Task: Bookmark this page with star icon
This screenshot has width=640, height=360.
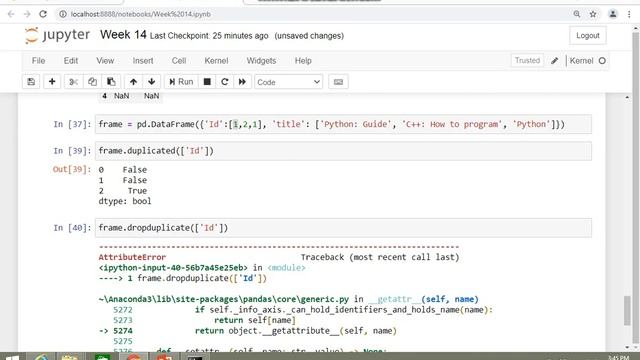Action: (x=593, y=14)
